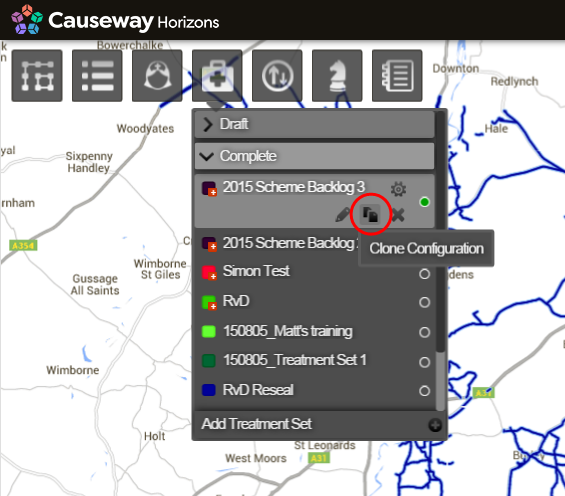
Task: Click the red swatch beside Simon Test
Action: [x=209, y=272]
